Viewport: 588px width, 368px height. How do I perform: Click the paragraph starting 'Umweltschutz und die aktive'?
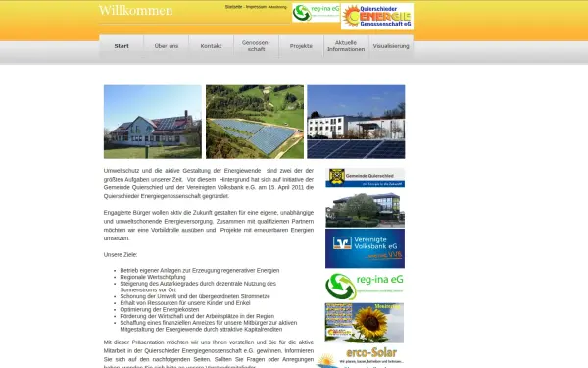(209, 184)
